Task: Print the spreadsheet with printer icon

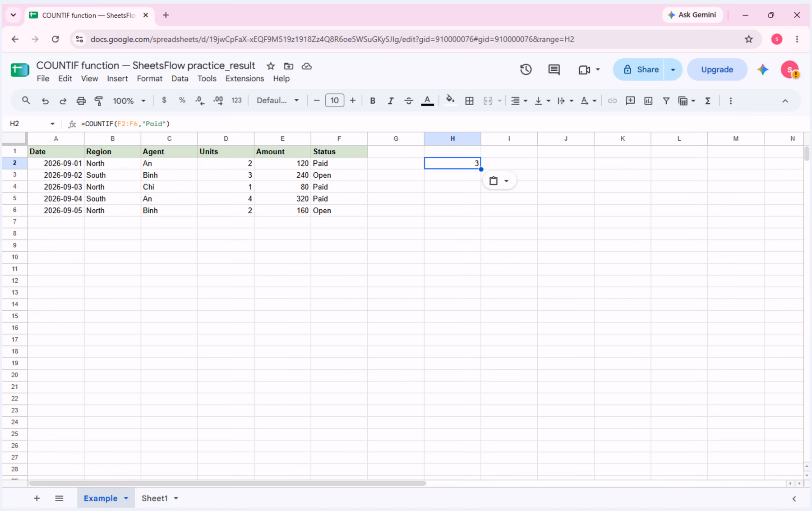Action: point(81,101)
